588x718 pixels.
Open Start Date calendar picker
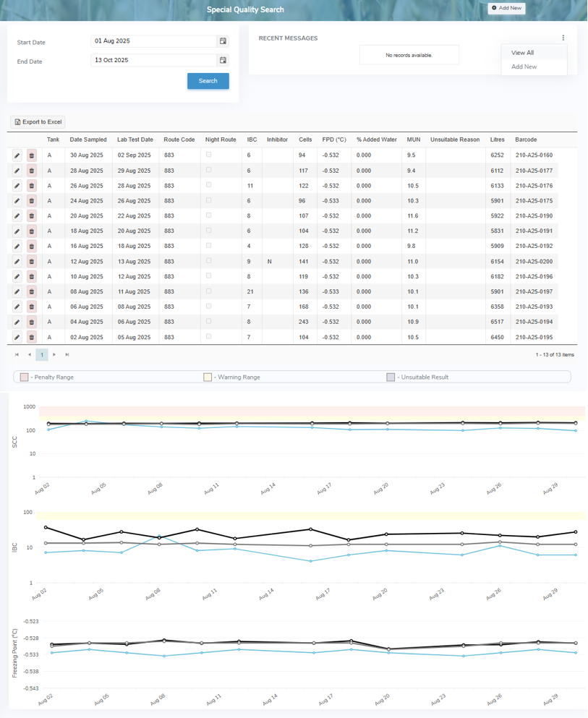[223, 42]
